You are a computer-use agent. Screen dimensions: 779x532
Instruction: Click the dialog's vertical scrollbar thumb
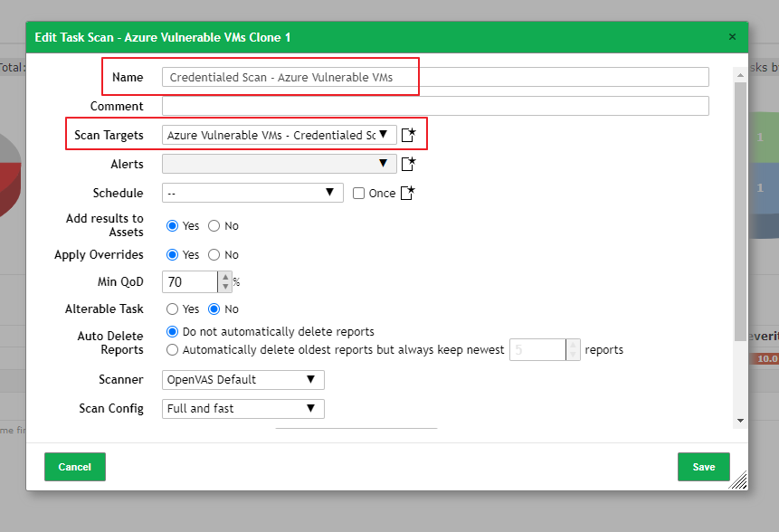(x=740, y=212)
